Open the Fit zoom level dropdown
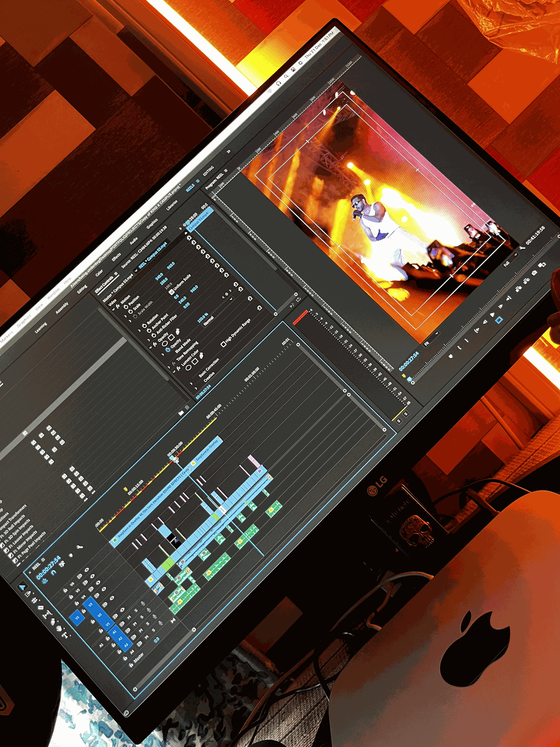 pos(431,338)
